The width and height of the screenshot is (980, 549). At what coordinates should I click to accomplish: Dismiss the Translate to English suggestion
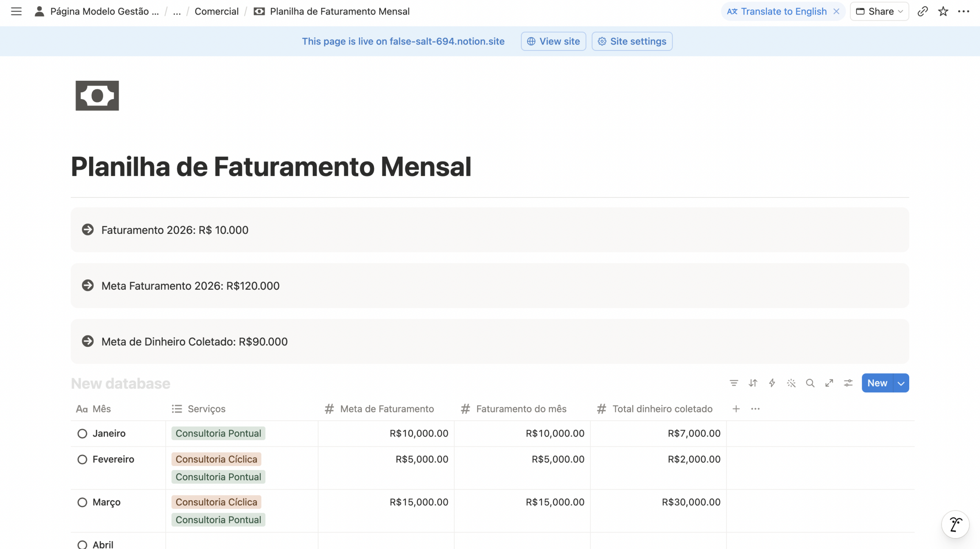tap(836, 11)
